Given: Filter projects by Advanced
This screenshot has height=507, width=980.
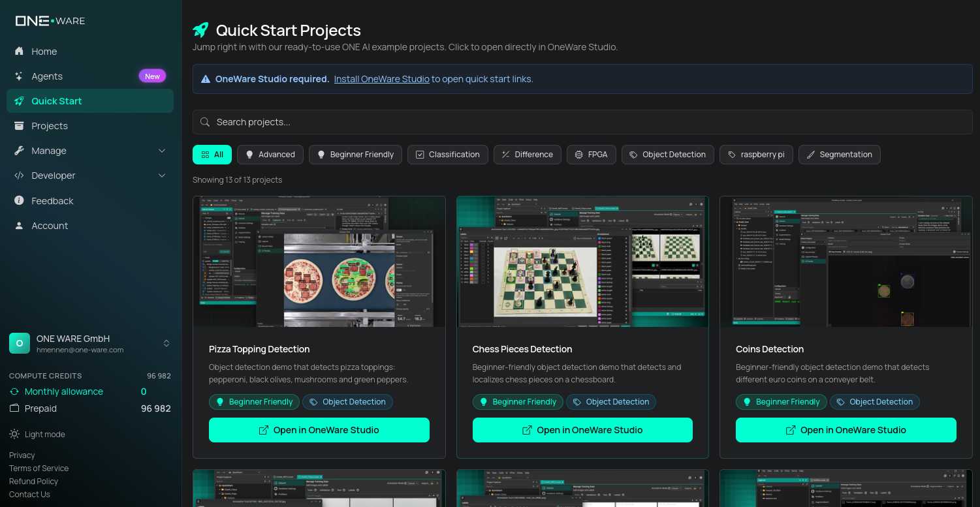Looking at the screenshot, I should 270,155.
